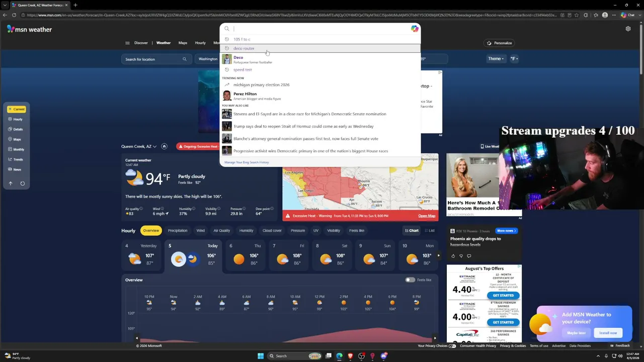Open Trends from the left sidebar

pyautogui.click(x=16, y=159)
